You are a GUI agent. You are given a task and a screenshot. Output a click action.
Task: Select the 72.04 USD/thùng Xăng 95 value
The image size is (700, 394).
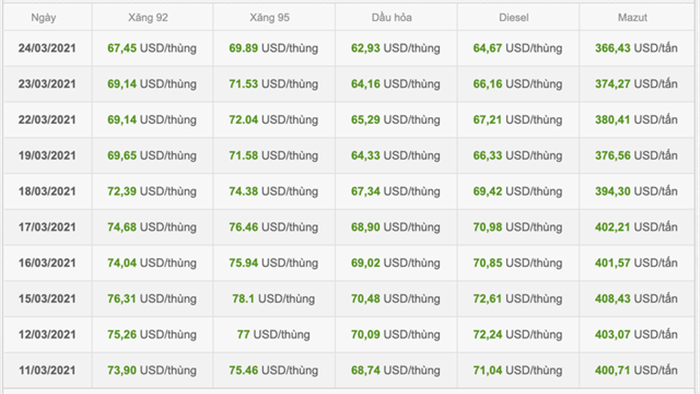[273, 120]
